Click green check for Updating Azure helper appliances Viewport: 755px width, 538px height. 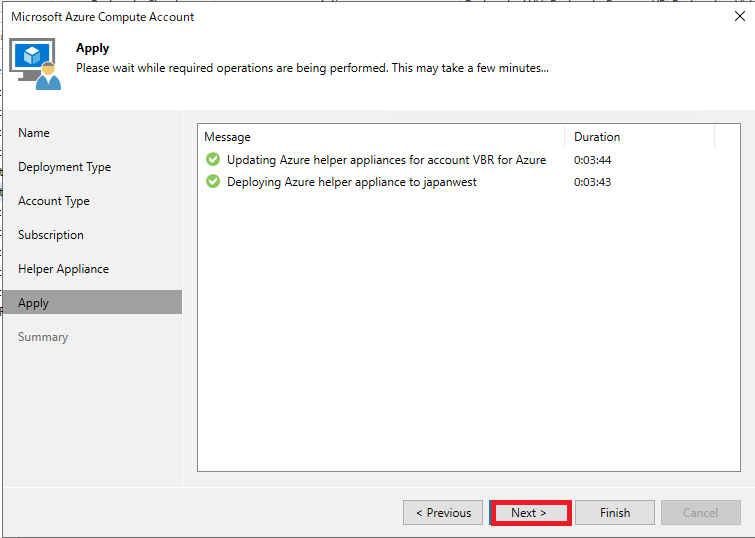213,159
